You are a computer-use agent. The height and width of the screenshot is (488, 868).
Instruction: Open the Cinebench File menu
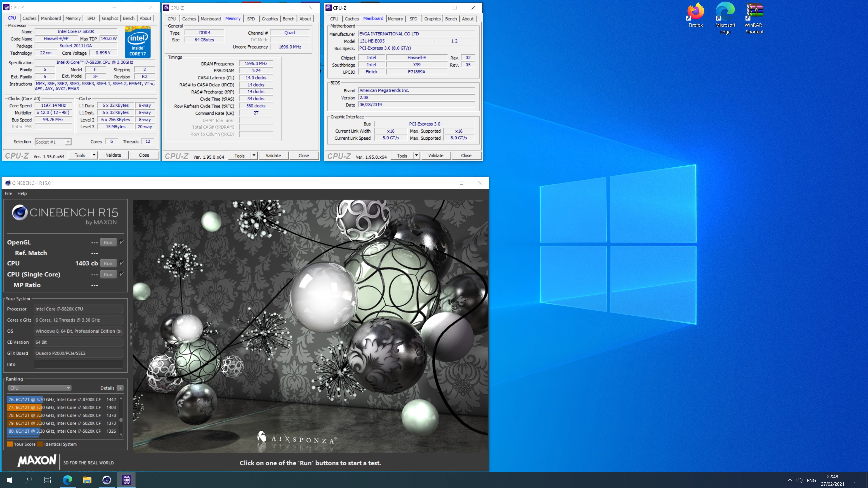(8, 193)
